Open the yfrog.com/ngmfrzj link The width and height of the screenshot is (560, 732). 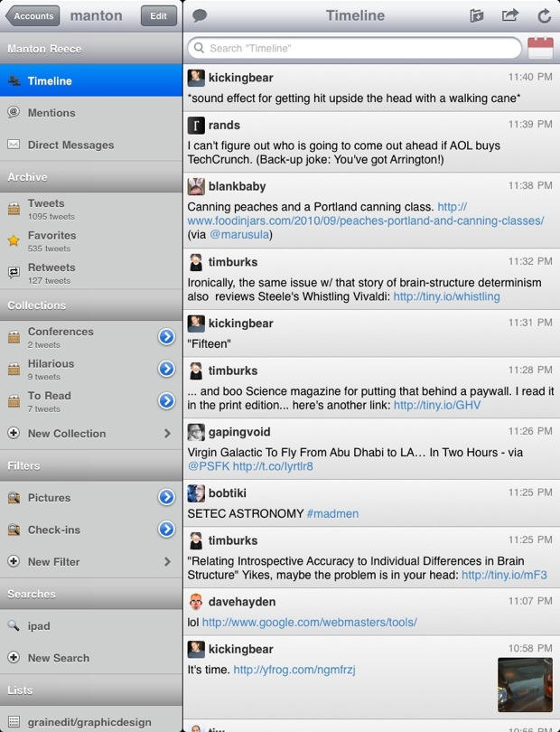pos(294,670)
